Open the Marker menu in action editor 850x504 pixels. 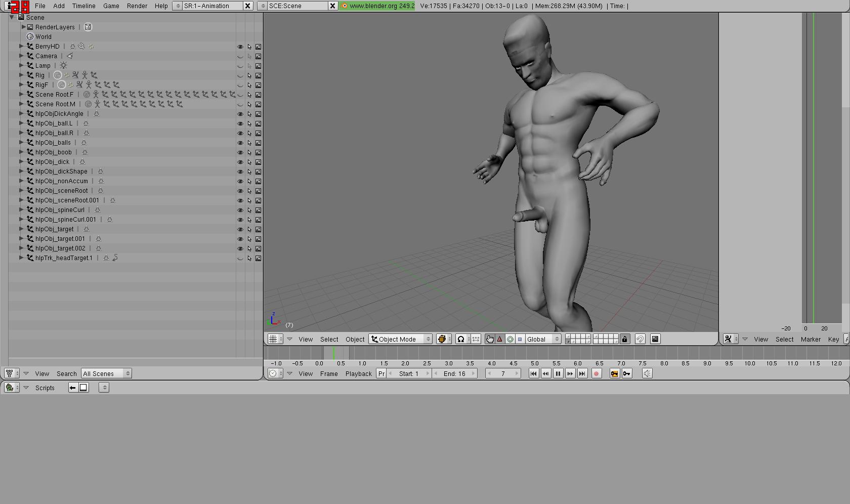pos(811,340)
